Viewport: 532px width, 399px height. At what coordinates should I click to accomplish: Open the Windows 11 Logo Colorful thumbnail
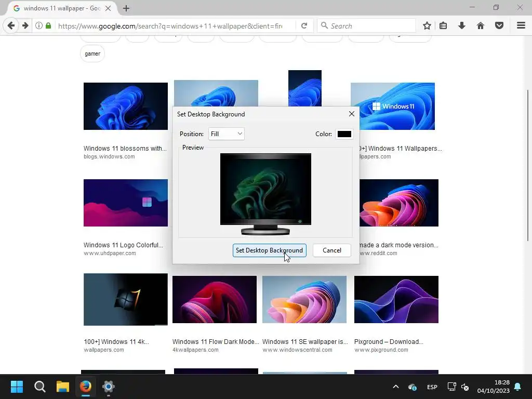point(126,203)
